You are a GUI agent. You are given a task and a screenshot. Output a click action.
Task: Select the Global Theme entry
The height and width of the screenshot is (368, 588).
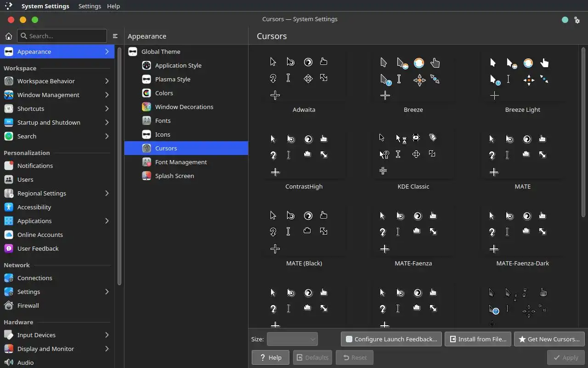point(186,52)
